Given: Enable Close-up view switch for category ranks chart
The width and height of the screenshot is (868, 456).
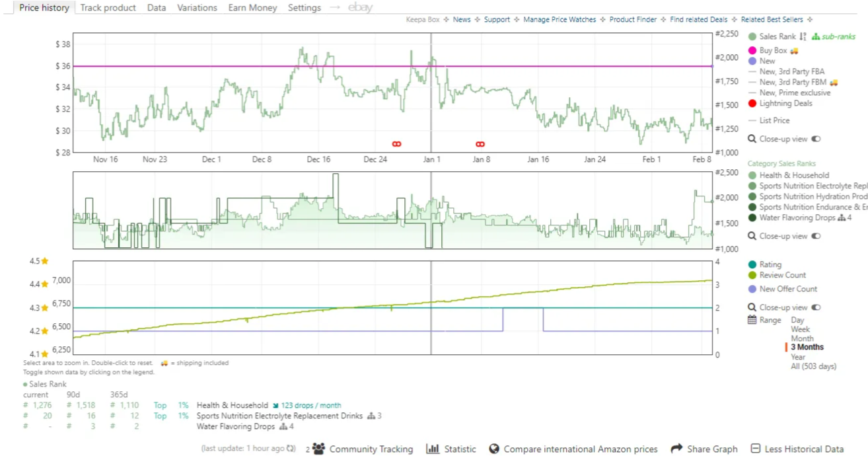Looking at the screenshot, I should 816,236.
